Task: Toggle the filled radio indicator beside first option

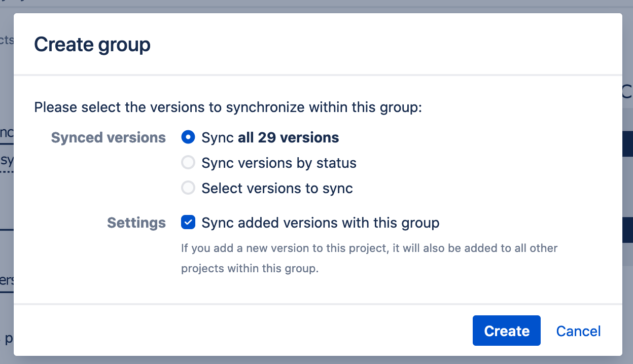Action: click(188, 137)
